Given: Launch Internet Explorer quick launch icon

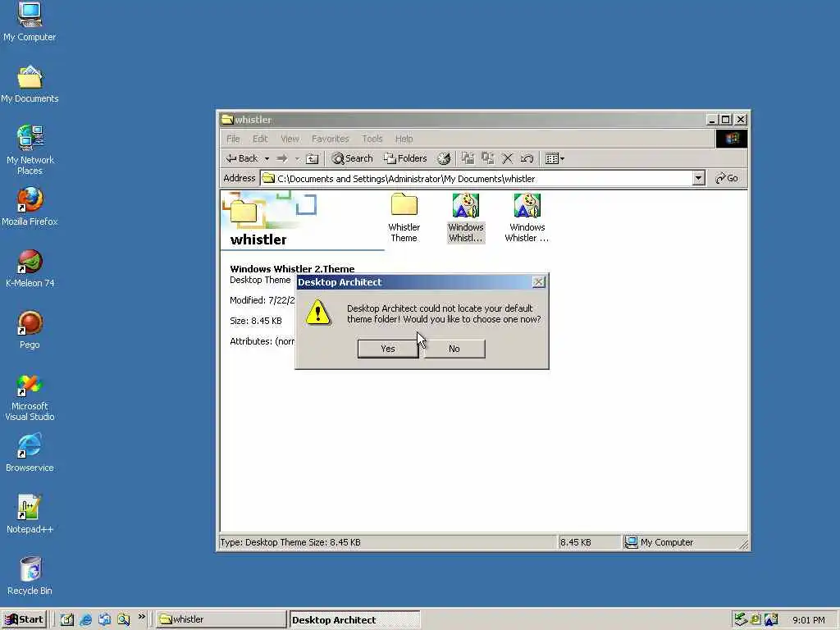Looking at the screenshot, I should click(85, 620).
